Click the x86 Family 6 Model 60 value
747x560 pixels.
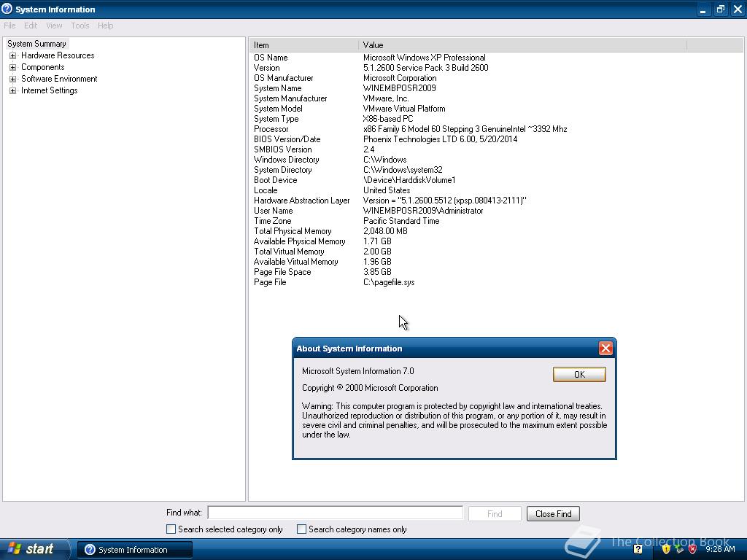point(465,129)
